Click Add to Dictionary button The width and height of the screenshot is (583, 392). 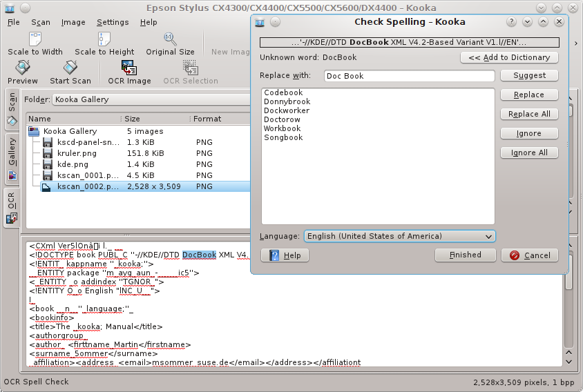(509, 57)
